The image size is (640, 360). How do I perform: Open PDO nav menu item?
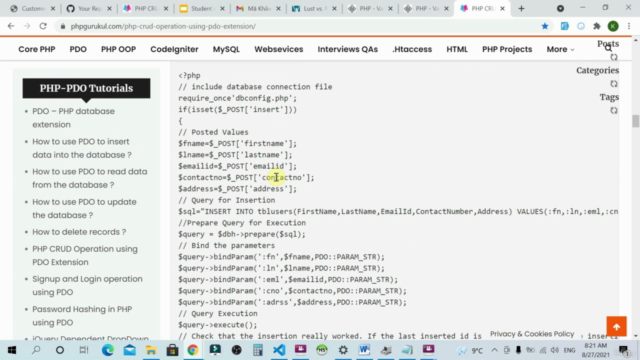point(78,49)
